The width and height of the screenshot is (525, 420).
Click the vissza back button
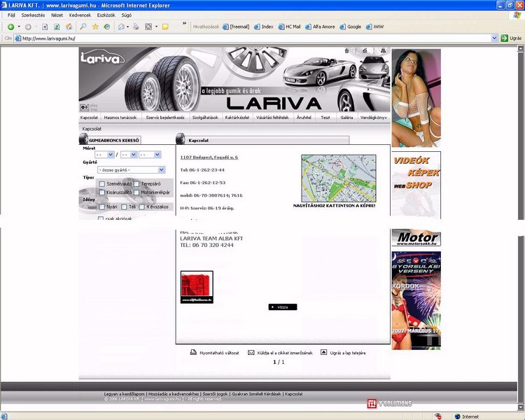[283, 307]
